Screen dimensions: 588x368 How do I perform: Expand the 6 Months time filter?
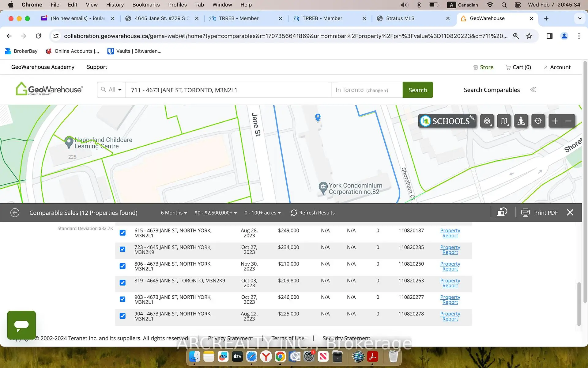click(x=174, y=213)
